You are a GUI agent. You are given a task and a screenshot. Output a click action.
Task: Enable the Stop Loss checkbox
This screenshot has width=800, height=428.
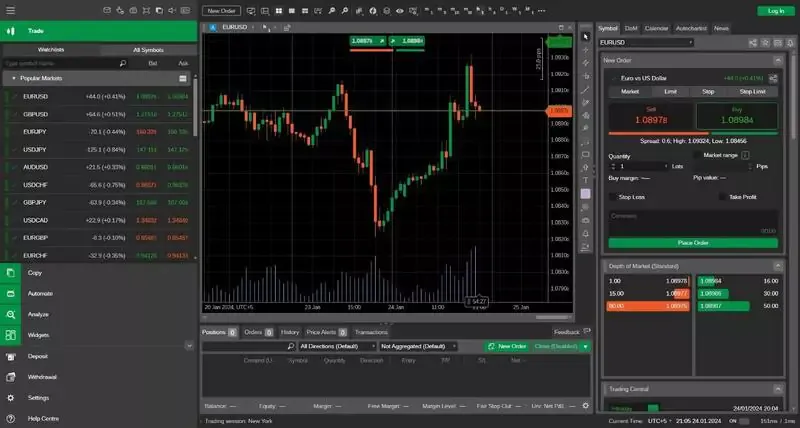613,197
